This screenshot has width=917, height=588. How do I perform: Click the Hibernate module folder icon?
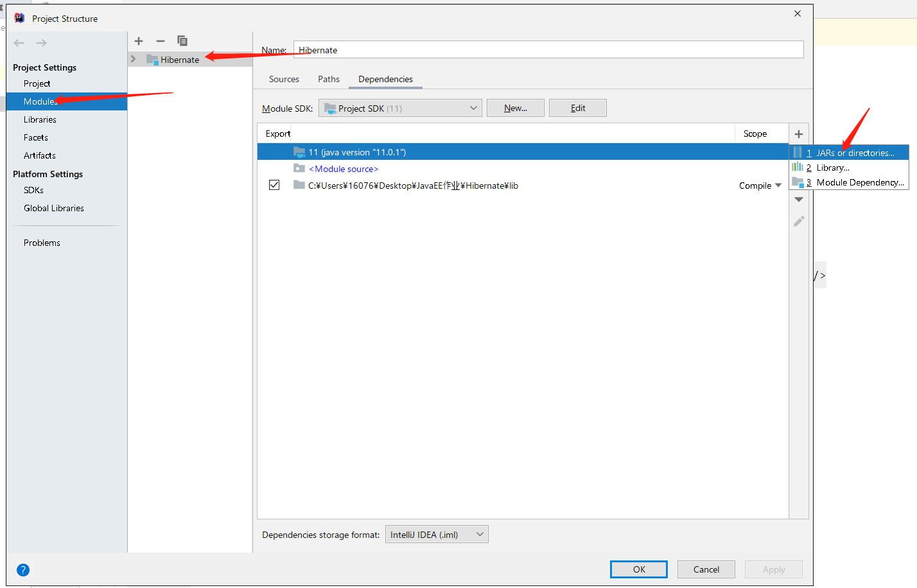click(152, 60)
